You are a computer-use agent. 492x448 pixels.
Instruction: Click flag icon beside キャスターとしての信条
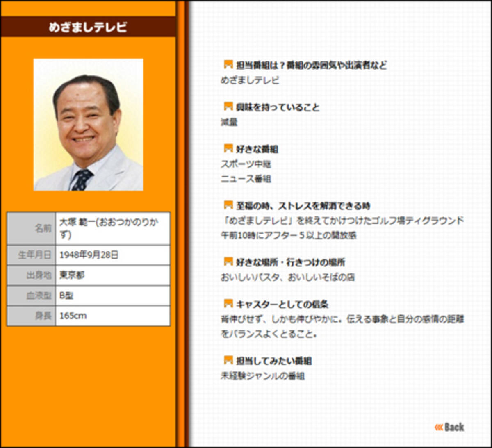click(x=228, y=304)
